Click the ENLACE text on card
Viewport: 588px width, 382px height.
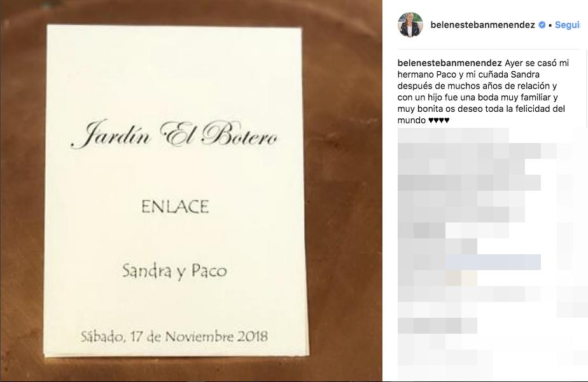175,207
